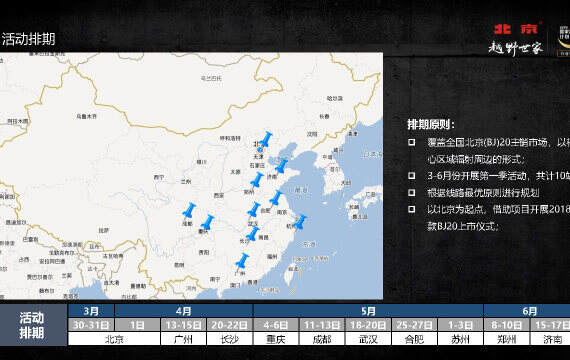Click the red 北京 brand logo

pyautogui.click(x=516, y=29)
